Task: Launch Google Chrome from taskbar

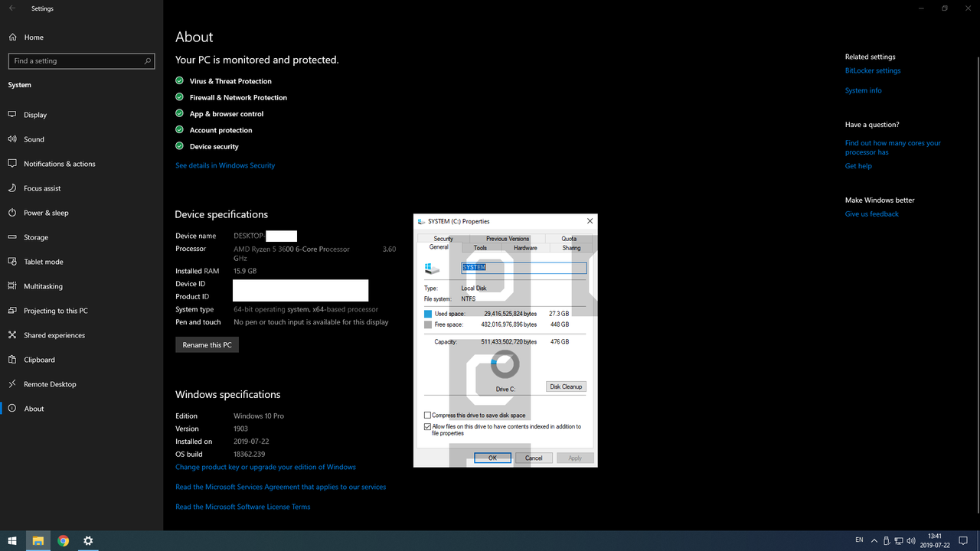Action: [63, 541]
